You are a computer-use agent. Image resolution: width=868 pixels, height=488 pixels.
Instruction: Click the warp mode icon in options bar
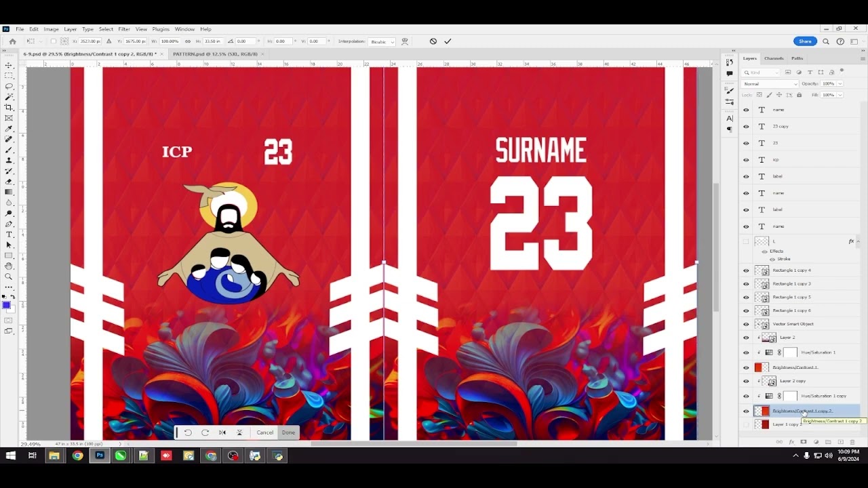pos(405,41)
